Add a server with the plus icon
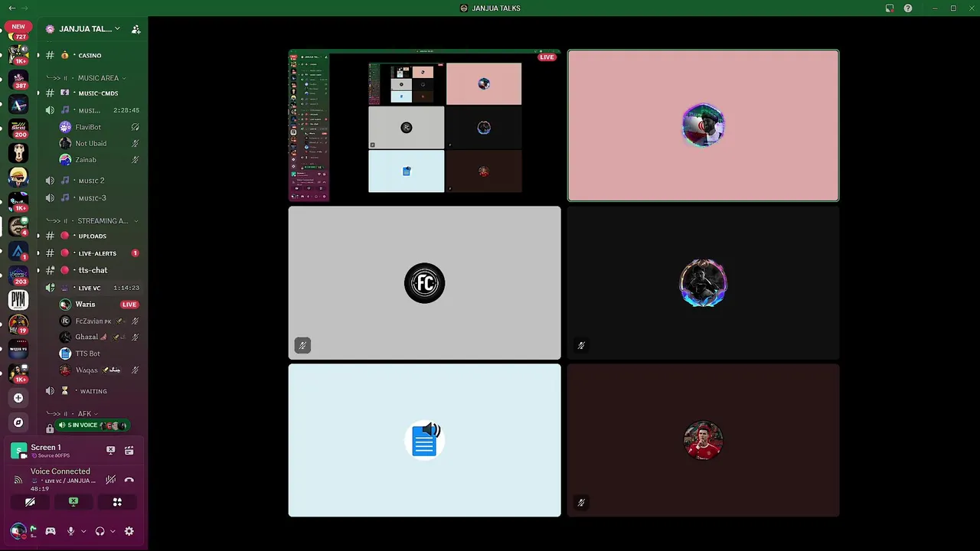Image resolution: width=980 pixels, height=551 pixels. pos(18,398)
